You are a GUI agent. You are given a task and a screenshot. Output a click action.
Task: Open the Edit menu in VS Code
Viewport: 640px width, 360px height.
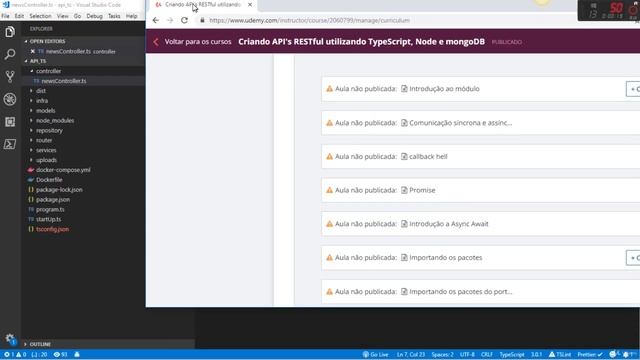tap(19, 16)
